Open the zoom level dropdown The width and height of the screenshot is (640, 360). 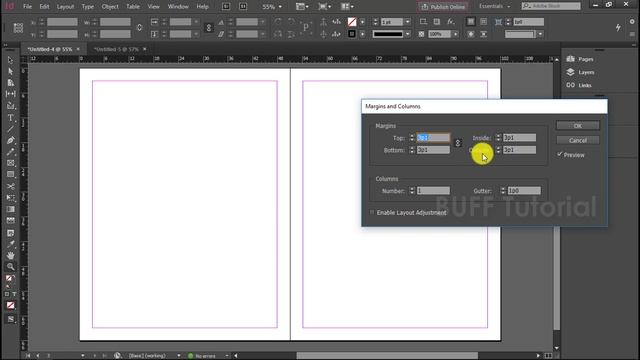(x=280, y=7)
